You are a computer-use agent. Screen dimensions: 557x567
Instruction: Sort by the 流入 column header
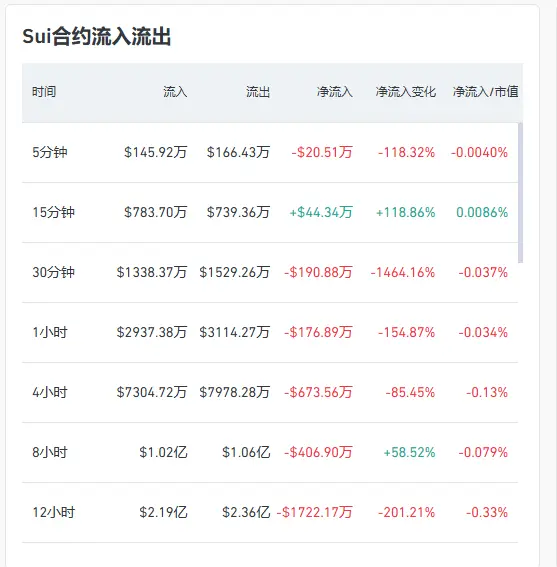pyautogui.click(x=175, y=92)
